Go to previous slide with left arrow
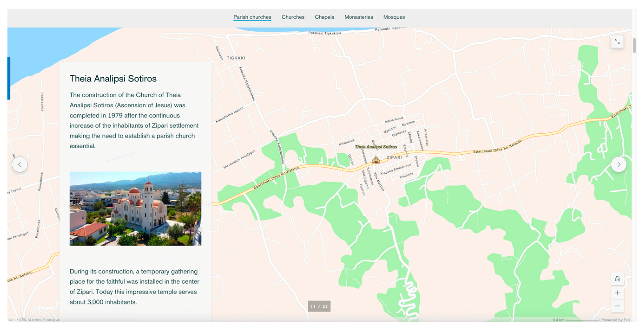 (20, 164)
